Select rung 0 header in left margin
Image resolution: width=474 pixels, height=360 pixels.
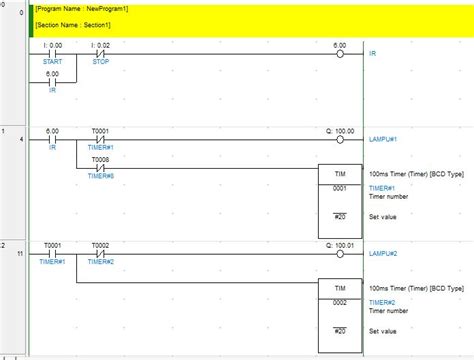pos(13,63)
